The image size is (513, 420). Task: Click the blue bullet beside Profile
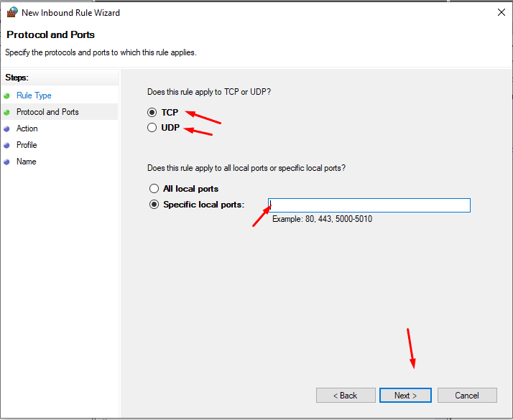pos(6,146)
